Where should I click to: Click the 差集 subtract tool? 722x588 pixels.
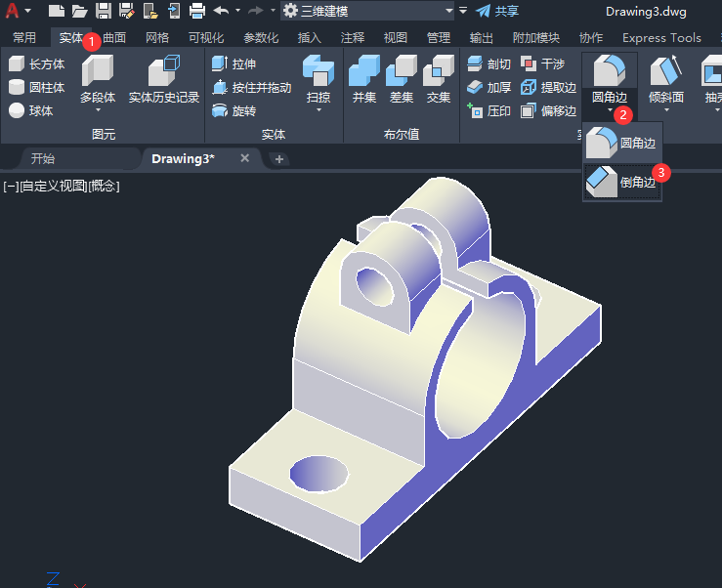[402, 79]
